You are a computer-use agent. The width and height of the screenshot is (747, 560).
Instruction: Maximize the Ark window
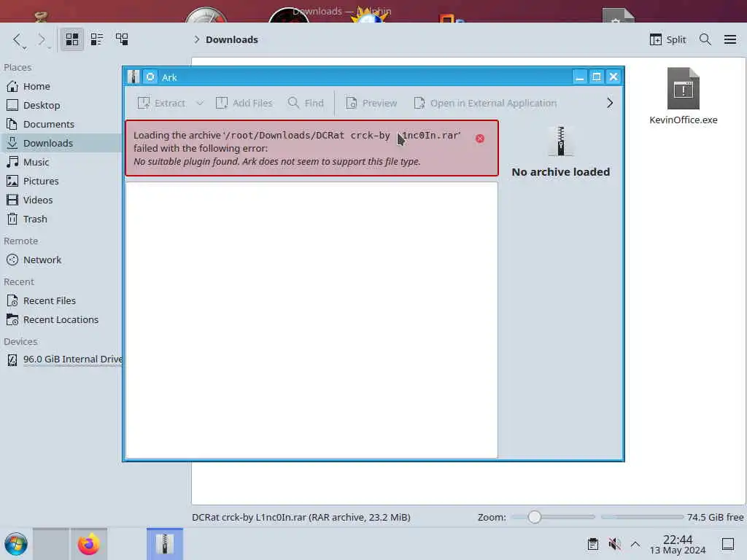click(x=597, y=77)
